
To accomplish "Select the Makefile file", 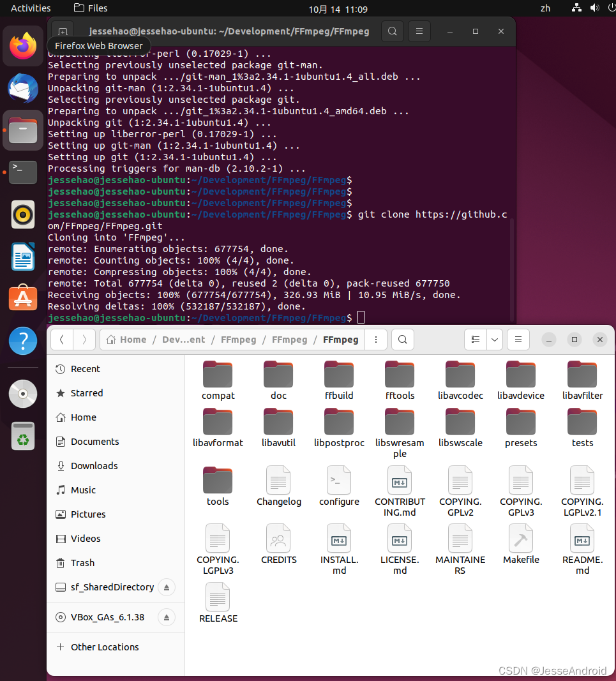I will [521, 544].
